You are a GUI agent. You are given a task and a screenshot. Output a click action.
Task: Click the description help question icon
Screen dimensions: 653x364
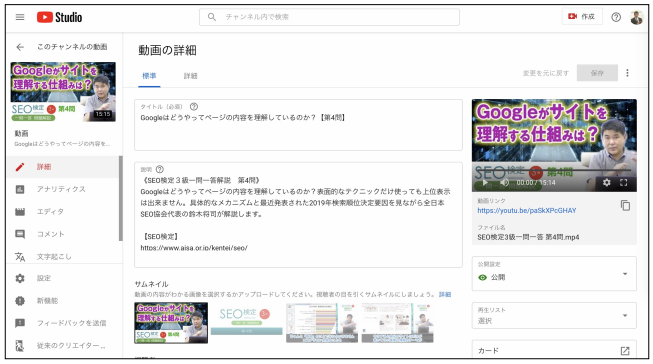tap(160, 170)
